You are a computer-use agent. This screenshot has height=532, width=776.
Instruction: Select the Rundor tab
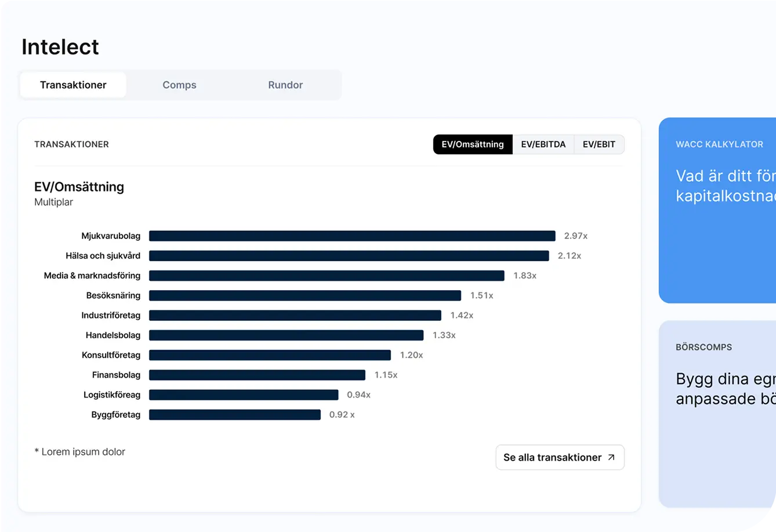[285, 85]
